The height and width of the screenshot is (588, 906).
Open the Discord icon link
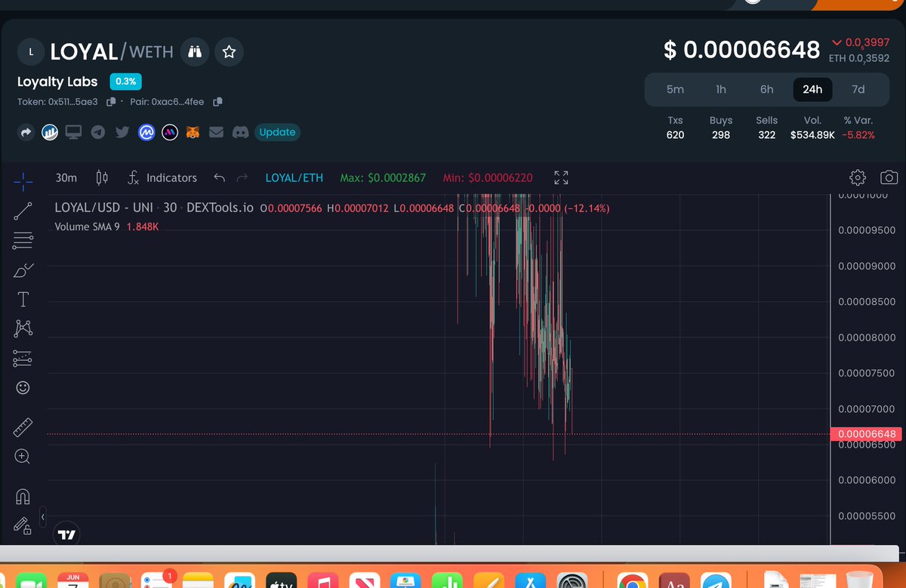coord(241,132)
